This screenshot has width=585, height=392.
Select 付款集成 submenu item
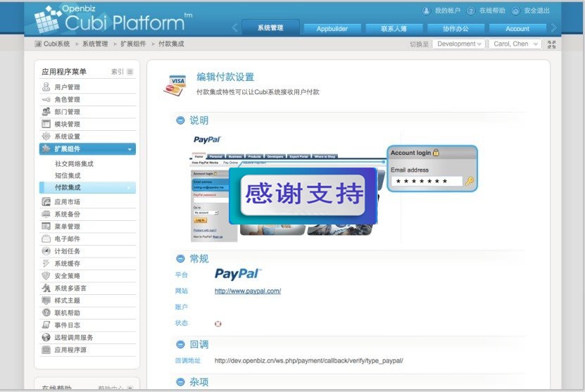pos(87,187)
